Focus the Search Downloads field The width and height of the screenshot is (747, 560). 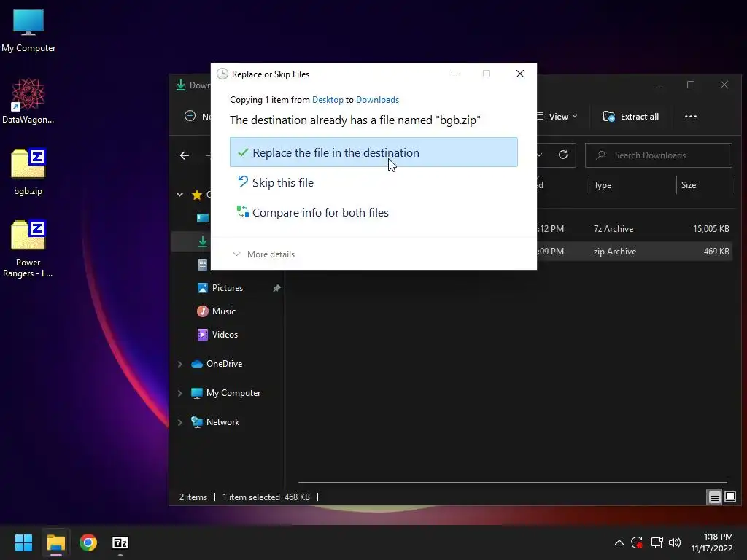(x=659, y=155)
